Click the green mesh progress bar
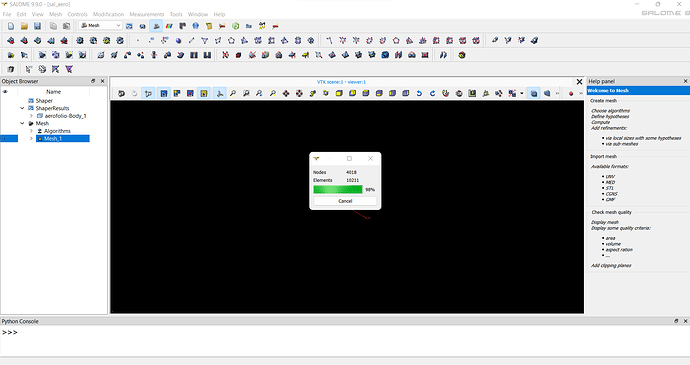Viewport: 690px width, 365px height. click(x=338, y=189)
